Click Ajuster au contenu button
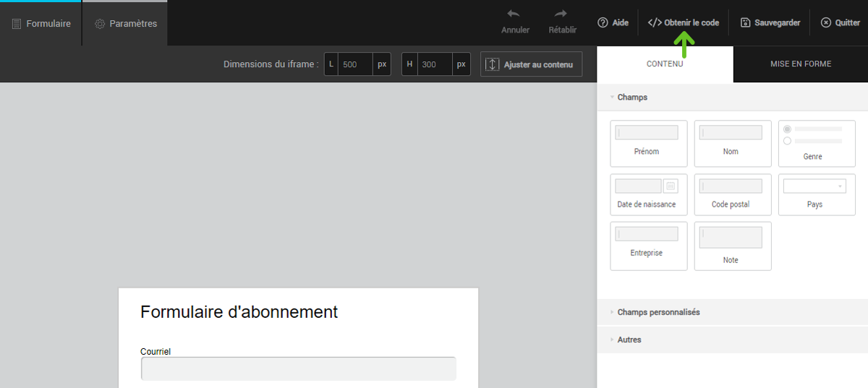This screenshot has width=868, height=388. pos(531,64)
